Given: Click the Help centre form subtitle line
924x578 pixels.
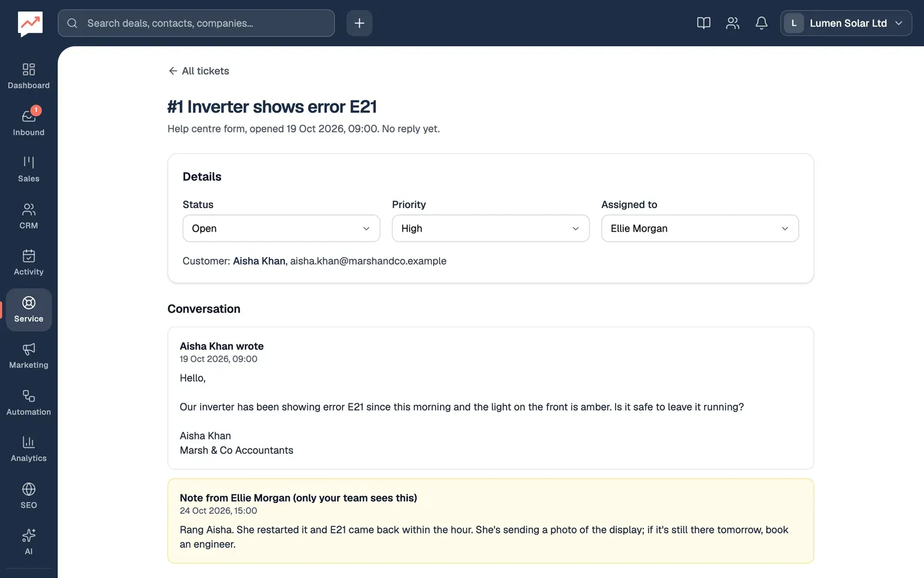Looking at the screenshot, I should [x=304, y=129].
